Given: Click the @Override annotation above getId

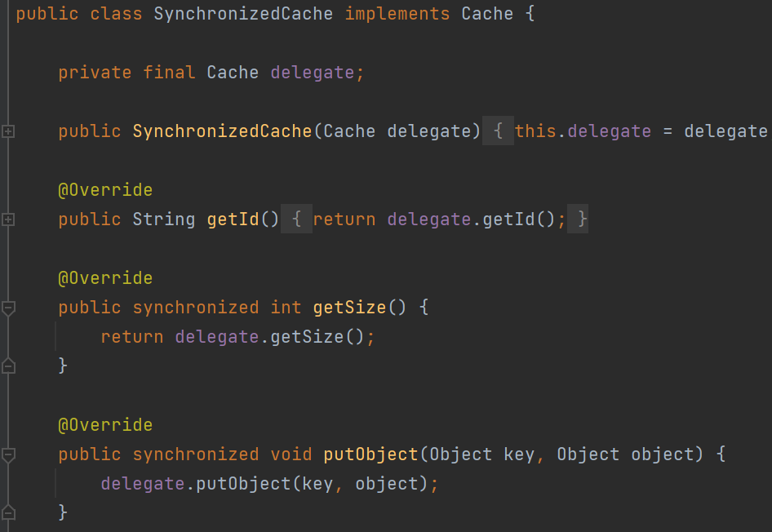Looking at the screenshot, I should click(x=105, y=190).
